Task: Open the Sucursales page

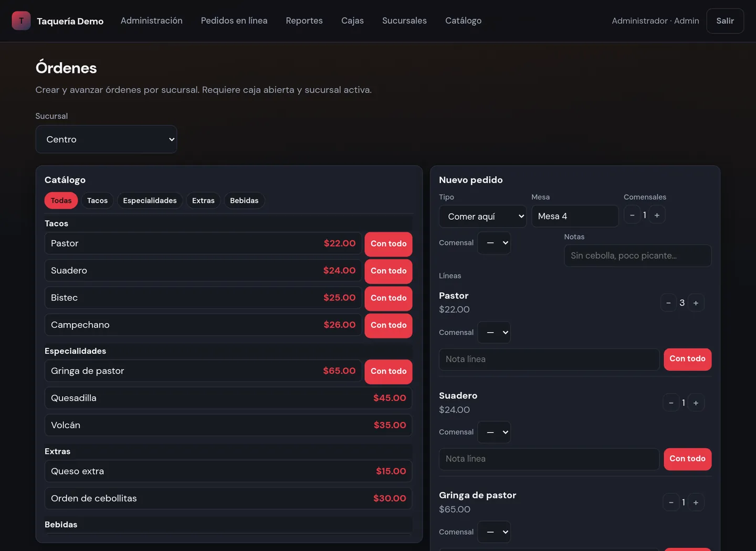Action: (x=404, y=21)
